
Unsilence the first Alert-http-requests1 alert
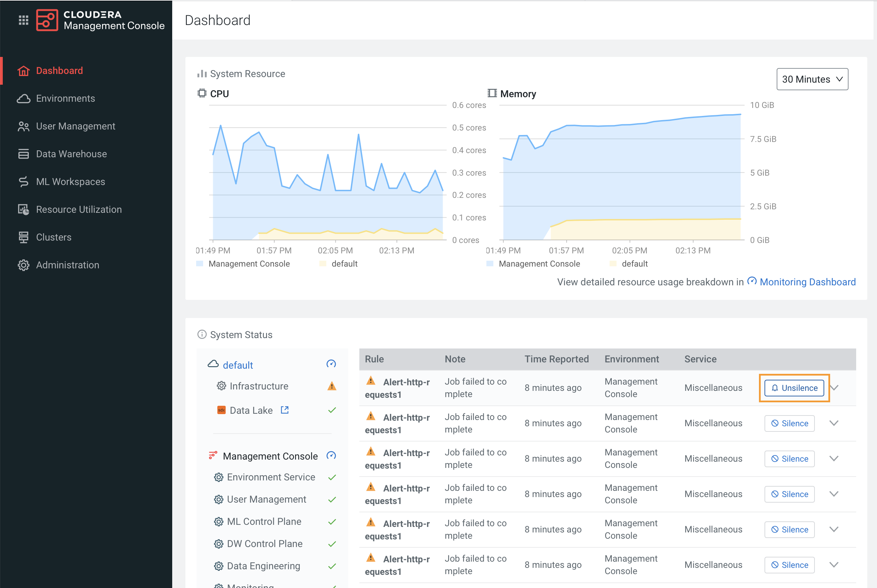pyautogui.click(x=794, y=388)
